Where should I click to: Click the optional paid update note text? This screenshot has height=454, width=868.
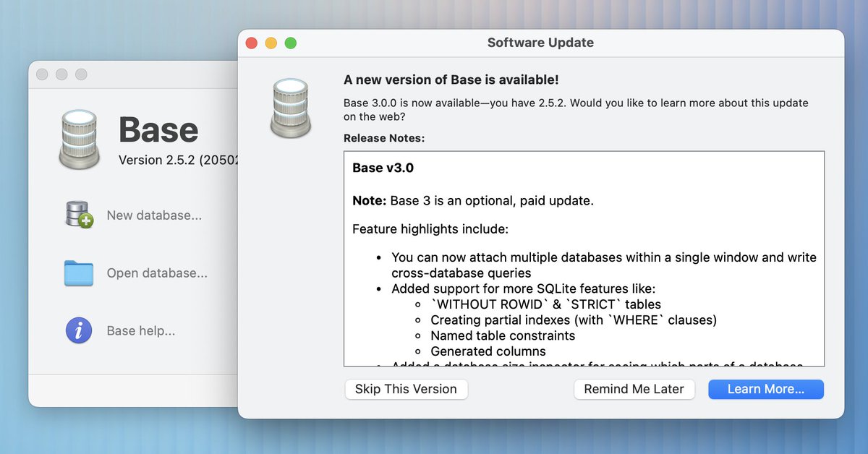[x=473, y=201]
